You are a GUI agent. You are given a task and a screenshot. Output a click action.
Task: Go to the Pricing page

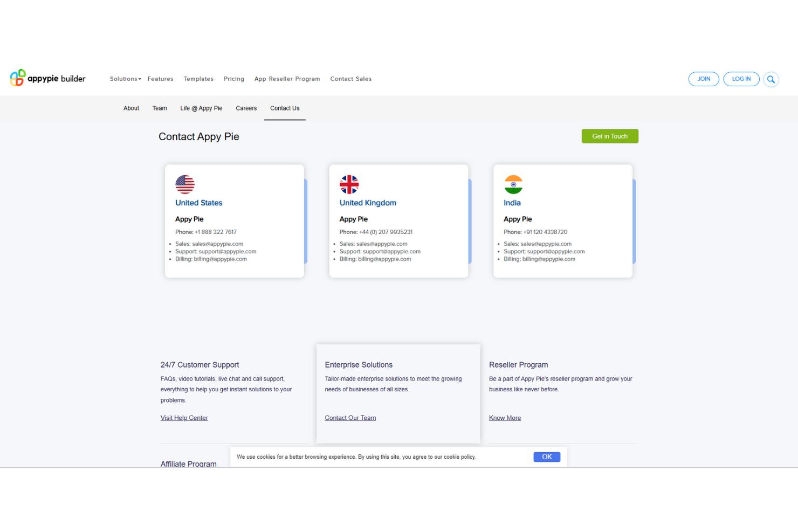pyautogui.click(x=234, y=79)
